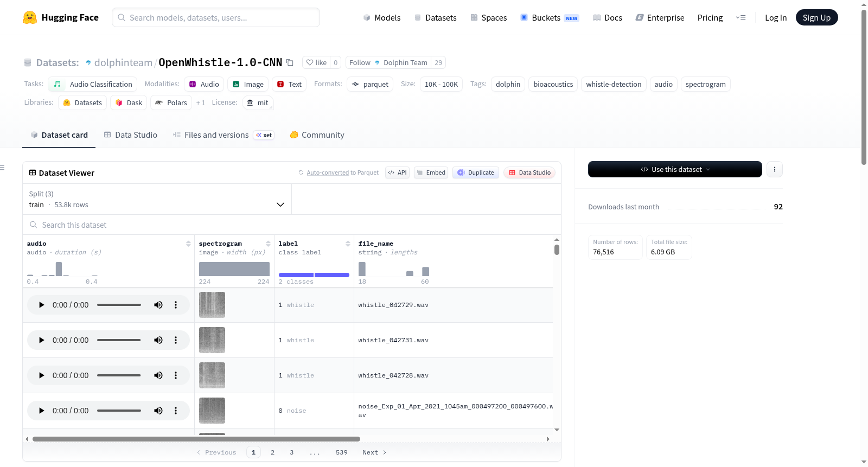Sort by the audio column
This screenshot has width=868, height=467.
coord(188,244)
